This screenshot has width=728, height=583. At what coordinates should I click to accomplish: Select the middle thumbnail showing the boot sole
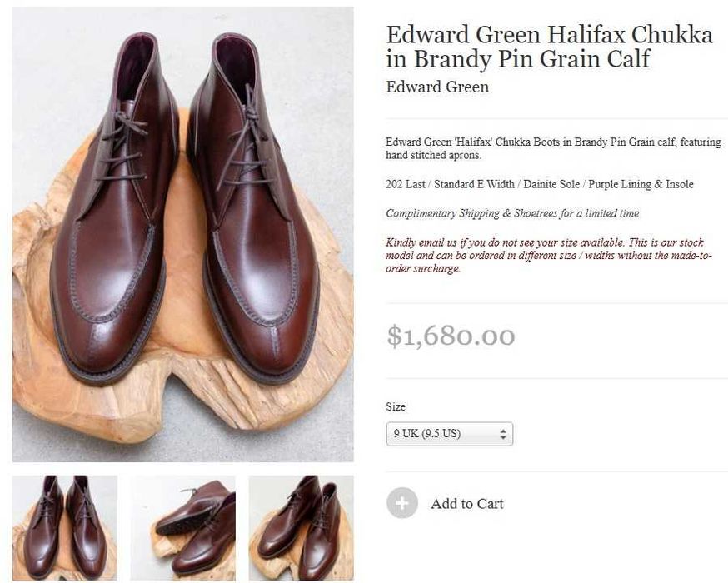click(x=182, y=527)
